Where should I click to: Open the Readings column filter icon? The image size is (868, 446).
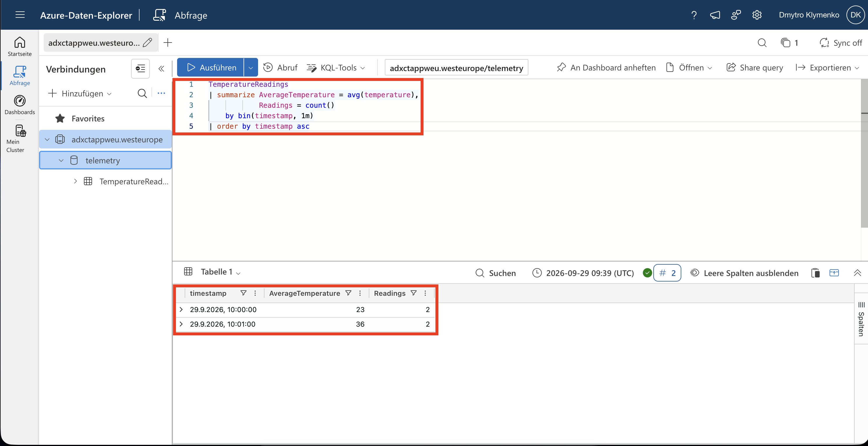tap(413, 293)
